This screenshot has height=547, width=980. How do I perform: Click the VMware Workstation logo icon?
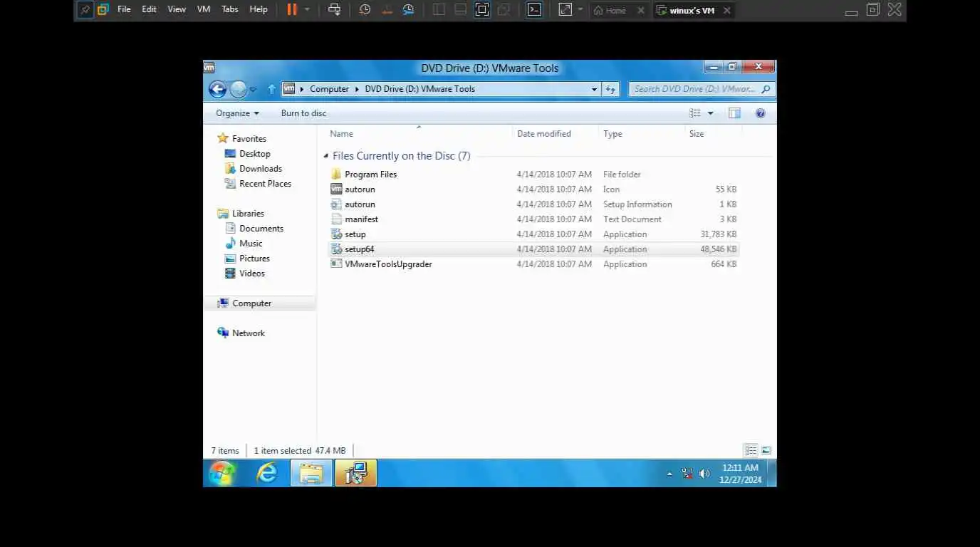[103, 10]
